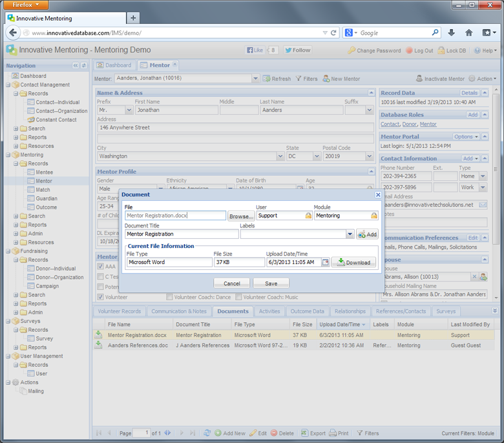Open the Surveys tab
The width and height of the screenshot is (504, 443).
coord(446,311)
